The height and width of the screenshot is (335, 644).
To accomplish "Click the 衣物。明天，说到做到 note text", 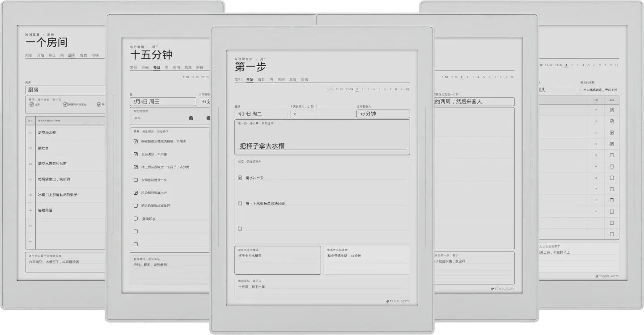I will [x=150, y=264].
